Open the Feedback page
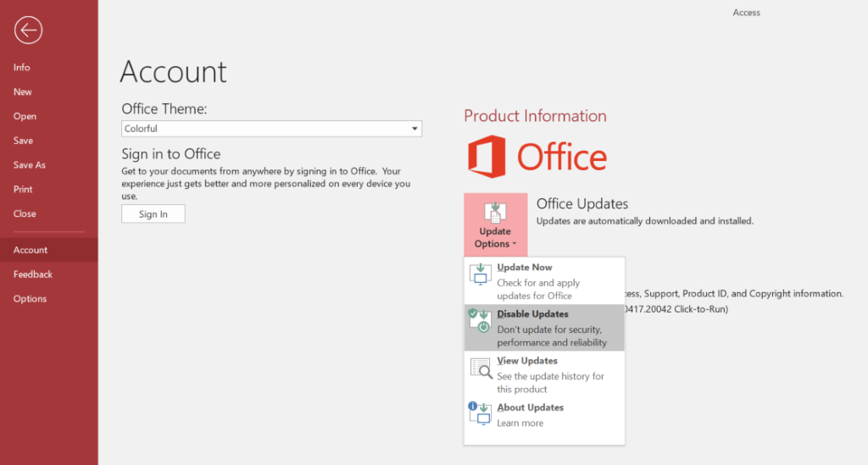868x465 pixels. [33, 274]
